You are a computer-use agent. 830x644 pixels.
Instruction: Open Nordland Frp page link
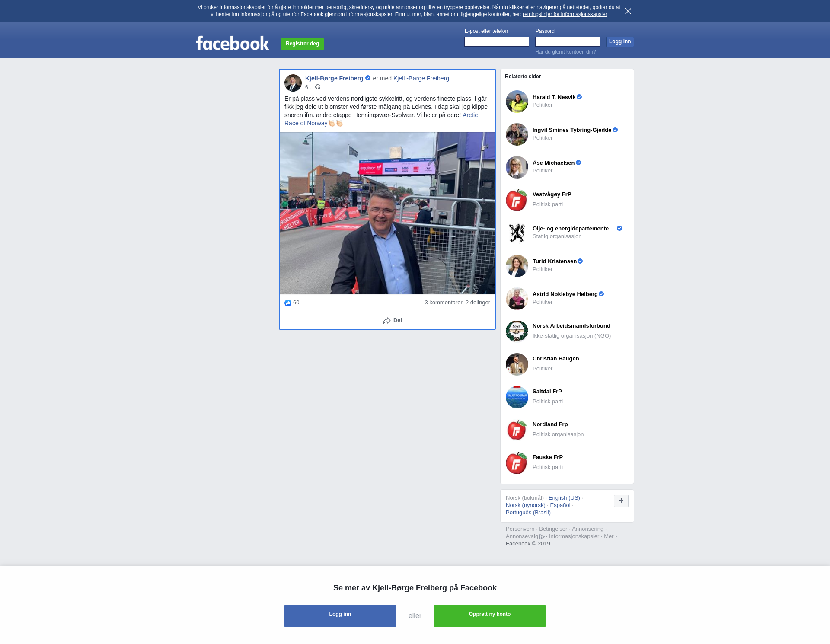point(550,424)
